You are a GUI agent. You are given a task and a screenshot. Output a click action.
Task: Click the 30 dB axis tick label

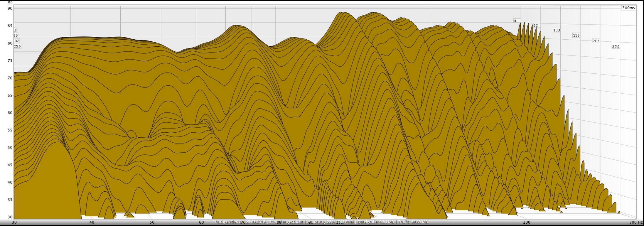click(10, 217)
